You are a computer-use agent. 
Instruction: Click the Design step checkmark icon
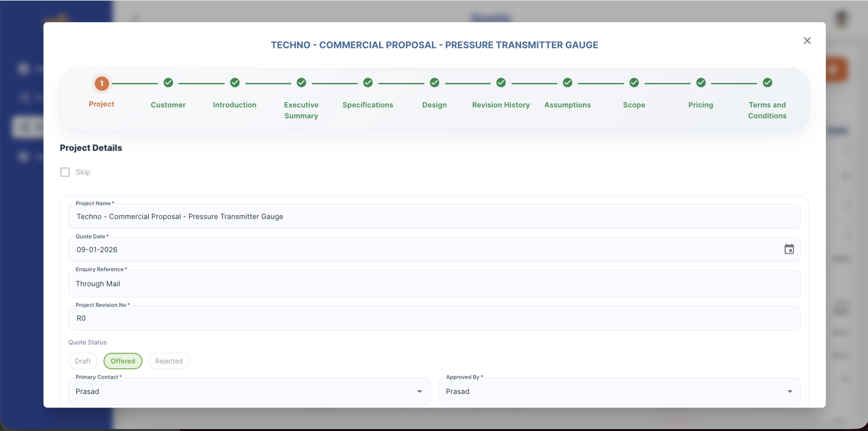coord(434,83)
